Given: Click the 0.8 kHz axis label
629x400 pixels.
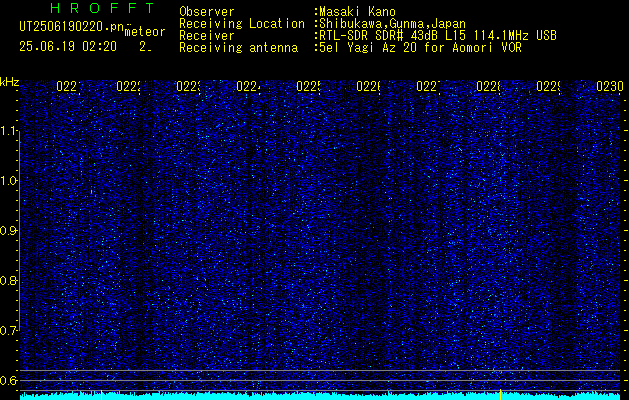Looking at the screenshot, I should (9, 280).
